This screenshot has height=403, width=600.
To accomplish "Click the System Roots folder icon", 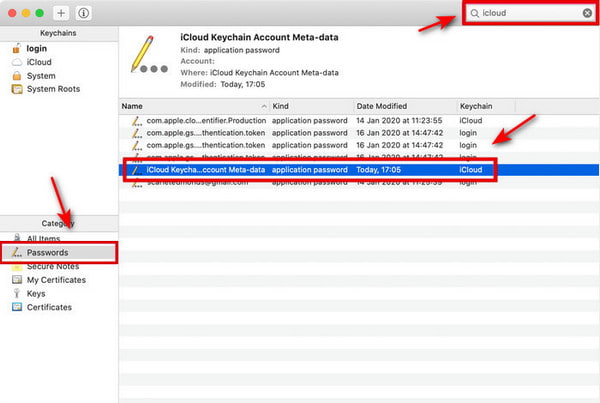I will point(17,89).
